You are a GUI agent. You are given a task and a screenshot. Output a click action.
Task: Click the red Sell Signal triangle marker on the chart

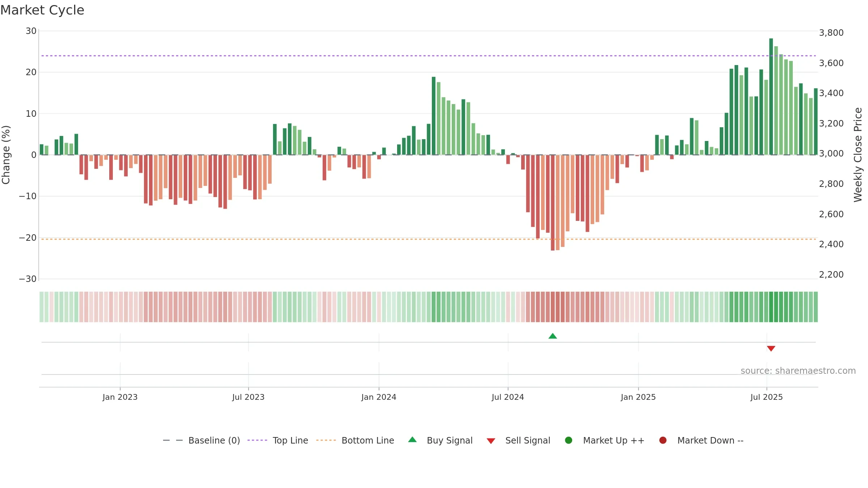pos(771,348)
